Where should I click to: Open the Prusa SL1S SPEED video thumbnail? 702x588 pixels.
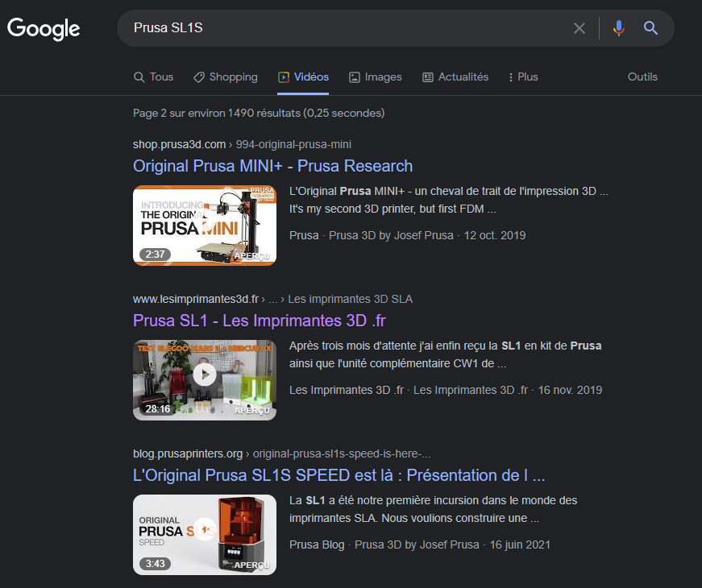(205, 535)
